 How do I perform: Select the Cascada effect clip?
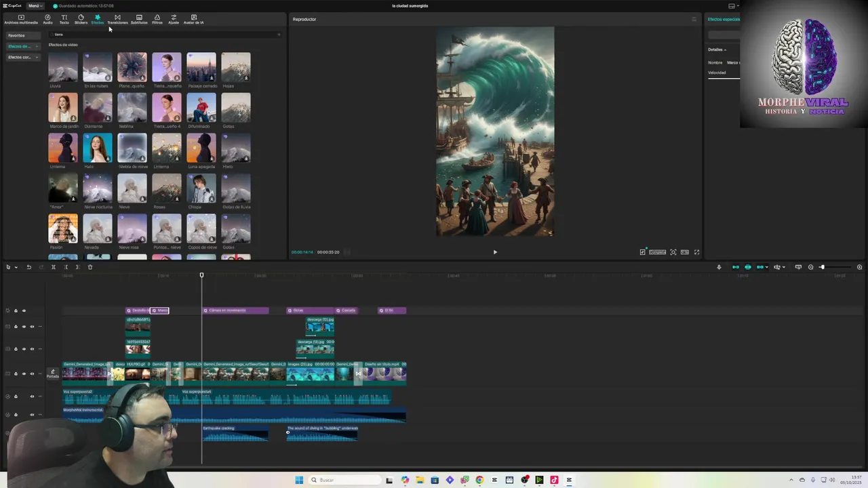(x=347, y=310)
